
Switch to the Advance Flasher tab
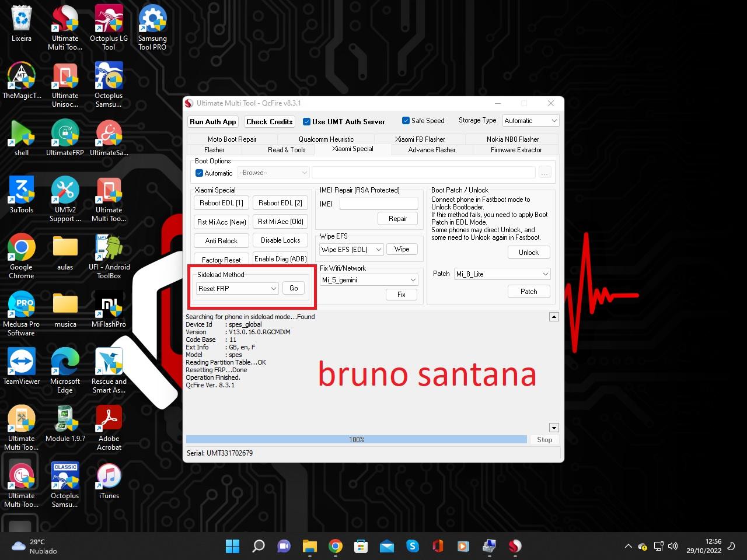(x=432, y=150)
